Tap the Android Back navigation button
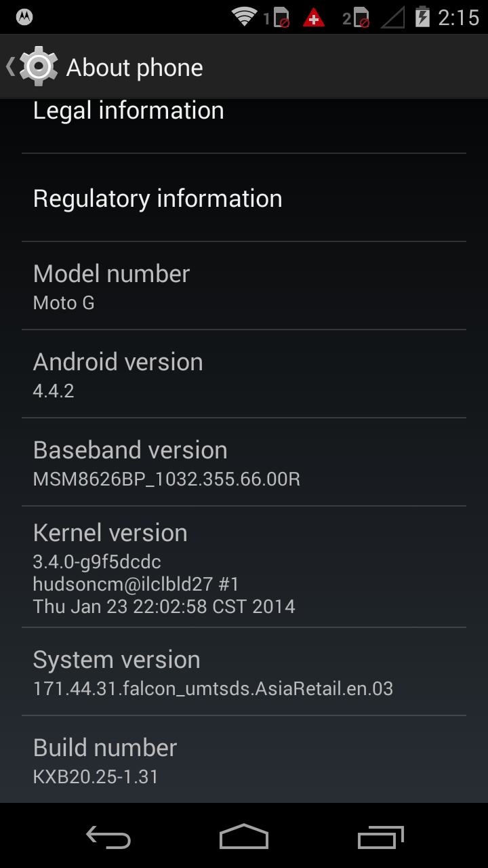 108,837
